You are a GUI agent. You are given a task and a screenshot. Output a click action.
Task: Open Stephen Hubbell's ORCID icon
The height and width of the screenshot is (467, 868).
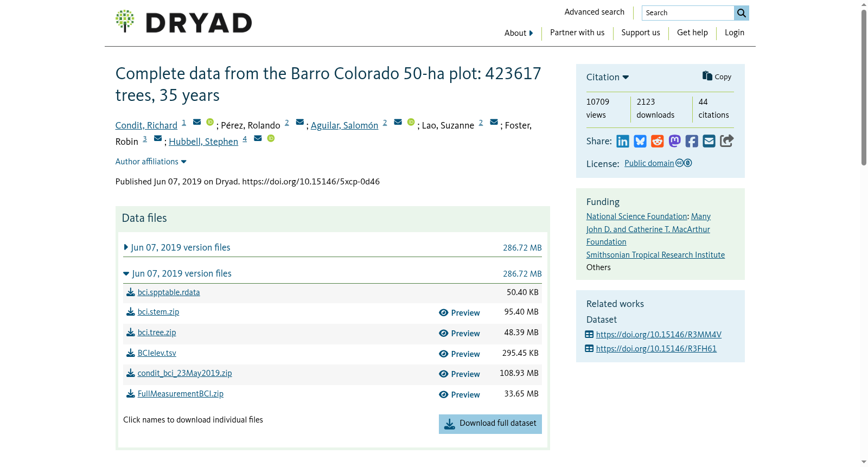coord(271,138)
